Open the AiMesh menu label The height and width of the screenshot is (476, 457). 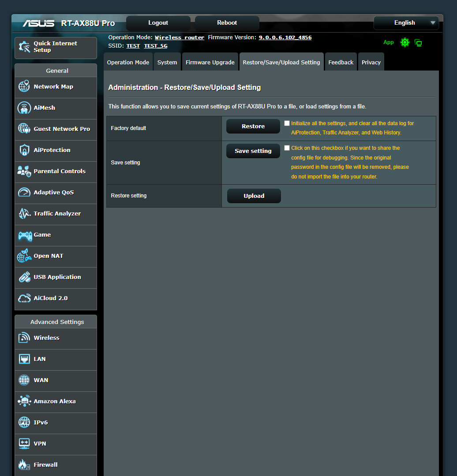coord(45,108)
